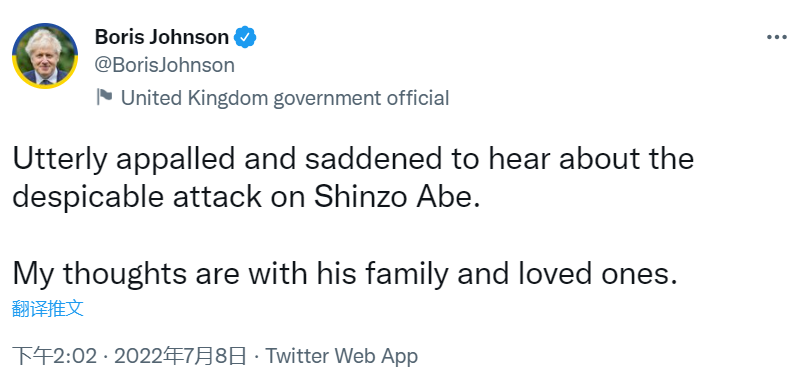Click the name Shinzo Abe in tweet
The height and width of the screenshot is (389, 807).
397,197
